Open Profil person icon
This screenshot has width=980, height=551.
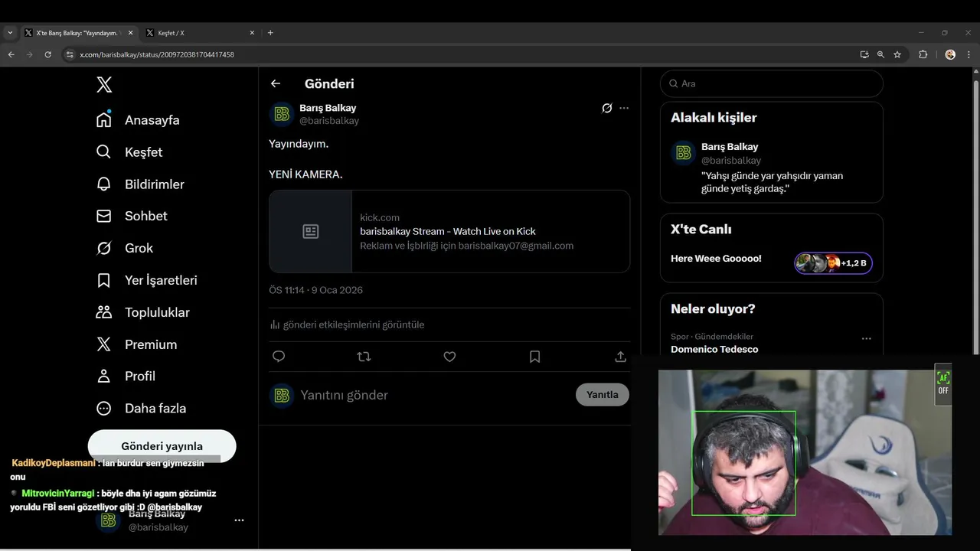pyautogui.click(x=104, y=376)
